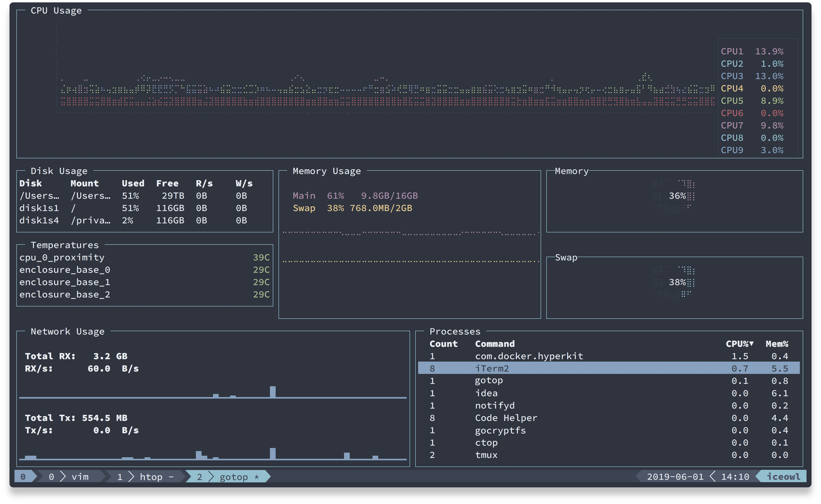Image resolution: width=821 pixels, height=504 pixels.
Task: Click the Main memory usage label
Action: point(304,196)
